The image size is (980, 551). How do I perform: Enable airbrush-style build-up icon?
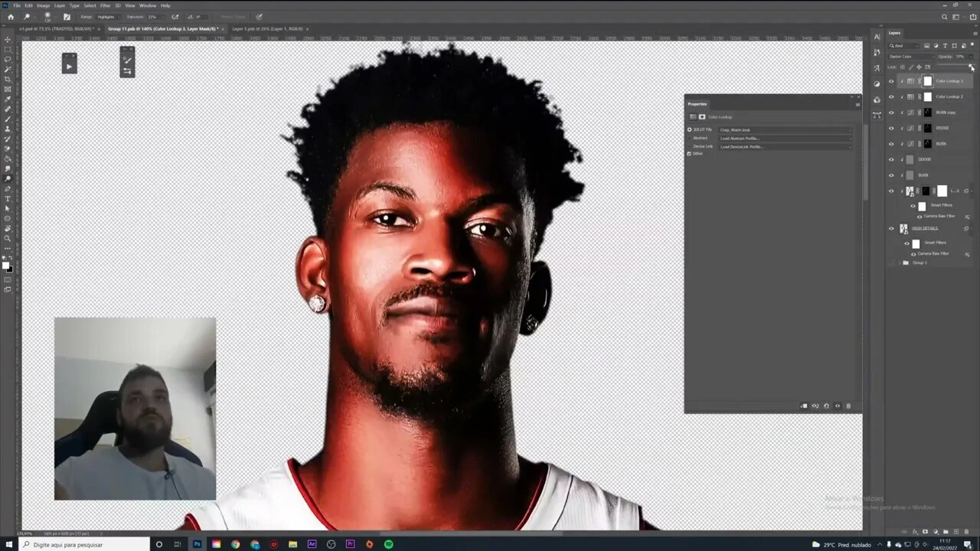click(175, 16)
